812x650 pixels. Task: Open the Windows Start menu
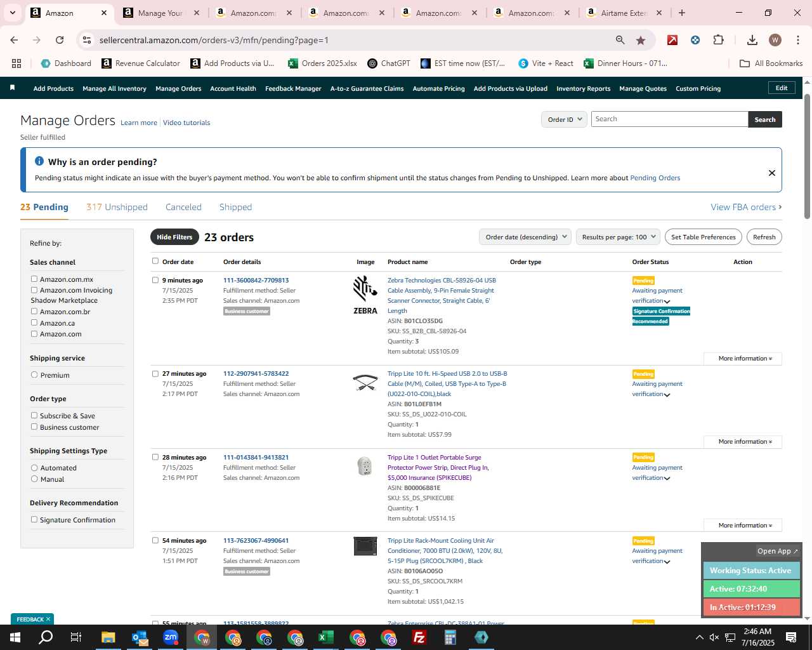(x=15, y=637)
